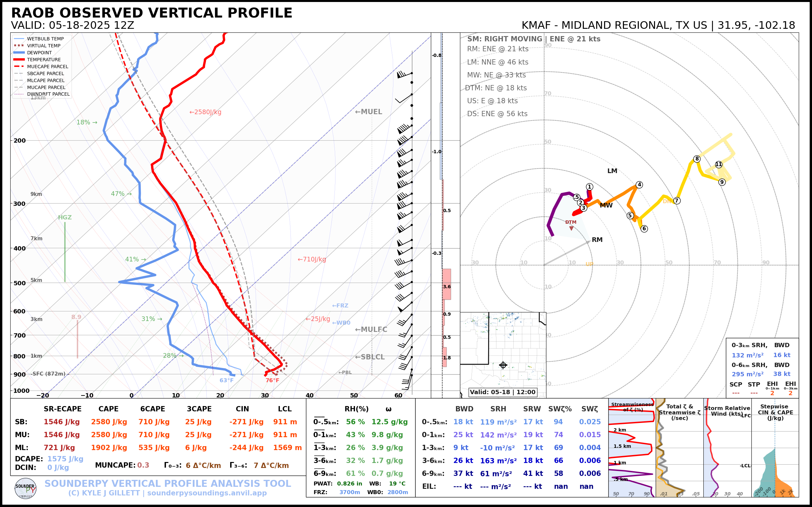Click hodograph height marker 4
812x507 pixels.
(639, 185)
